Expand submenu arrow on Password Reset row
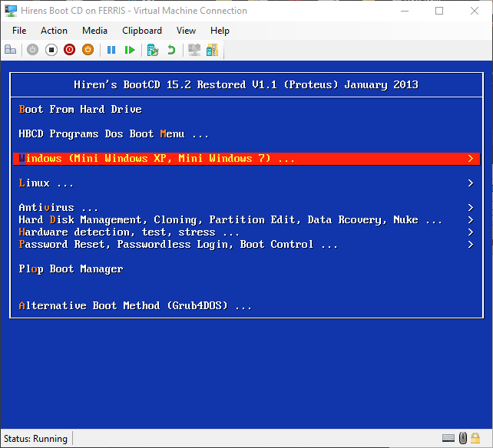The image size is (493, 448). 471,245
